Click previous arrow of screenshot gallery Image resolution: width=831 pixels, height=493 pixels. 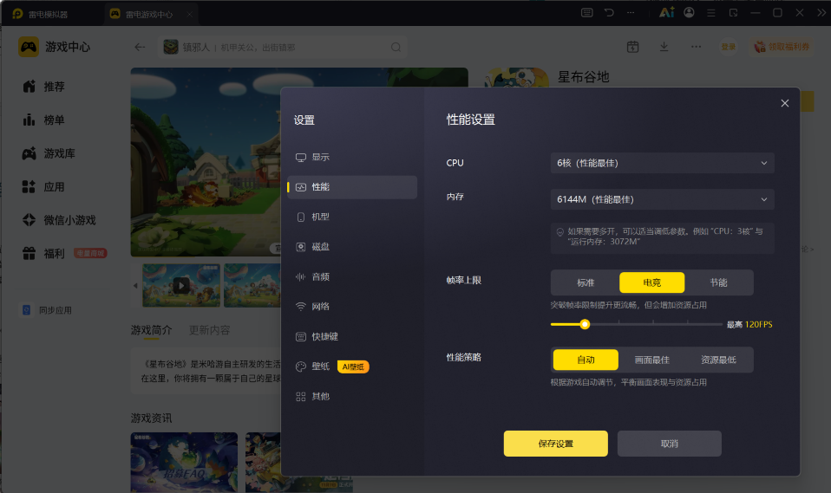(x=135, y=286)
